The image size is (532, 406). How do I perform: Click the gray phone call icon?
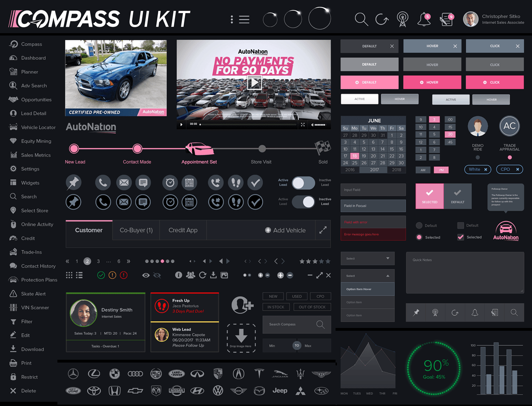(x=103, y=183)
